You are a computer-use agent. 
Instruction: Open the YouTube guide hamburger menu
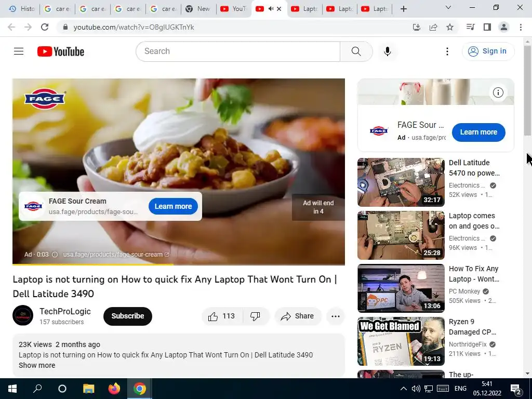19,51
